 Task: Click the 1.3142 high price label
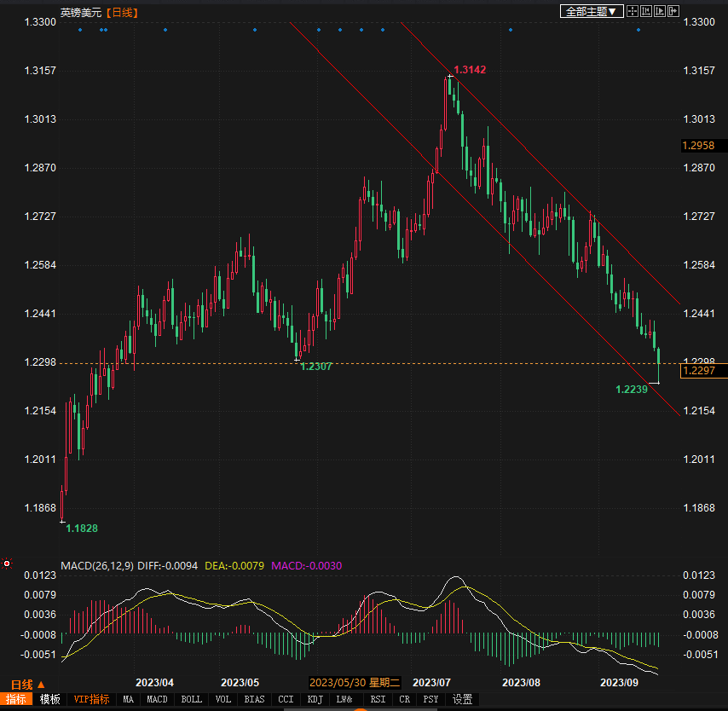click(x=470, y=70)
